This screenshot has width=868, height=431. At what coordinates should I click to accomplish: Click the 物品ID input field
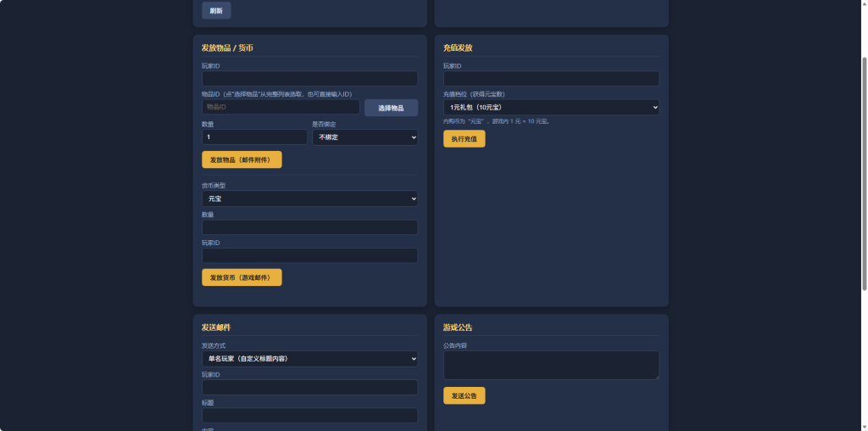(281, 107)
